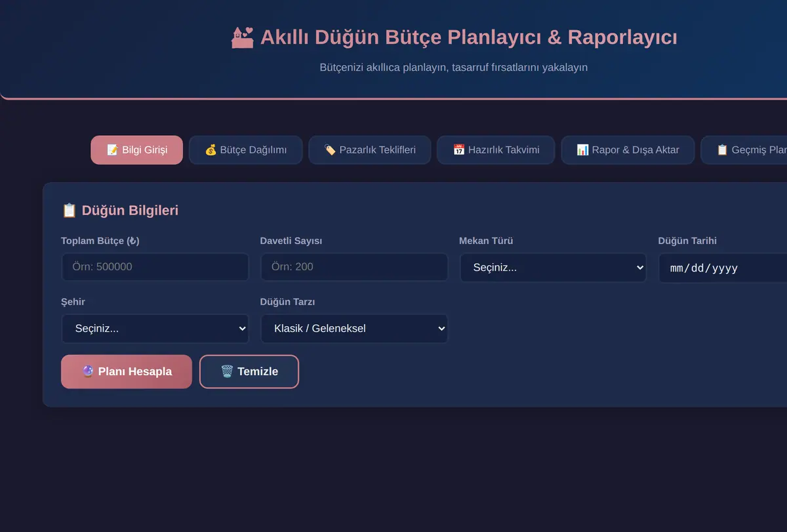This screenshot has width=787, height=532.
Task: Click the calendar icon on Hazırlık Takvimi
Action: click(458, 150)
